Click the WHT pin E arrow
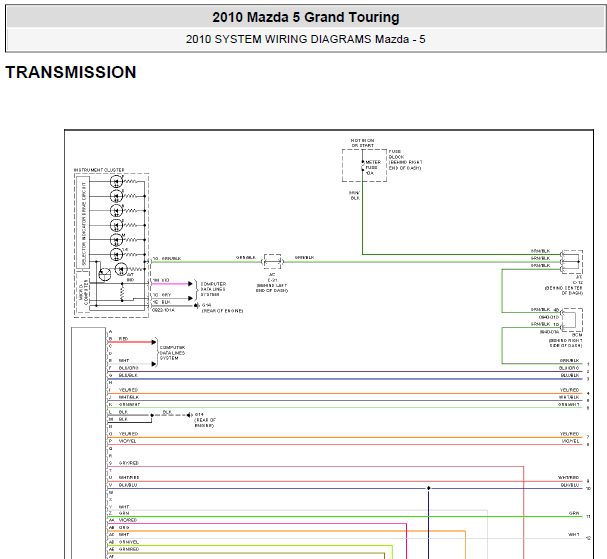 154,364
